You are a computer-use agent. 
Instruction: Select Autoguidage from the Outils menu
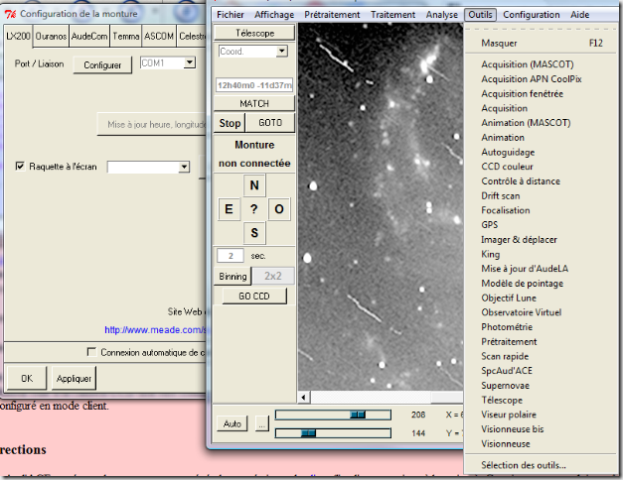click(507, 152)
